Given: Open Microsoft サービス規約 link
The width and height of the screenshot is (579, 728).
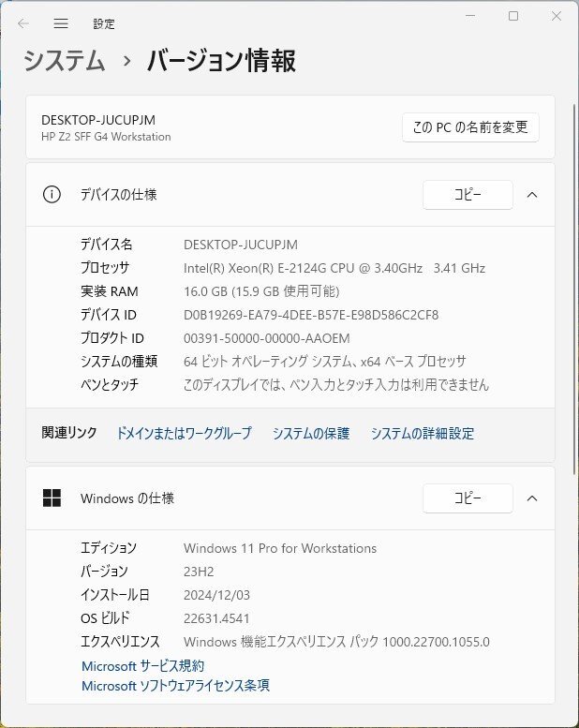Looking at the screenshot, I should [x=142, y=666].
